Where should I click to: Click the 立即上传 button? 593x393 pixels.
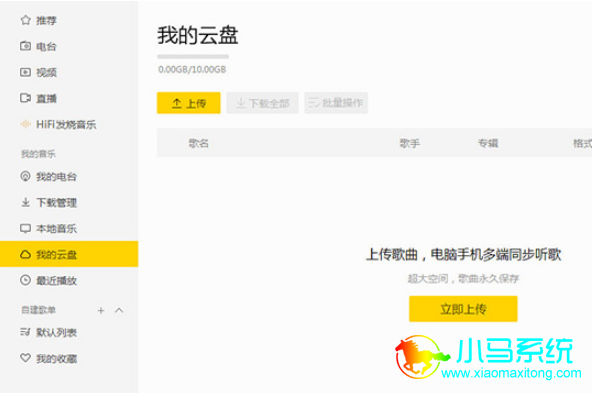[463, 309]
